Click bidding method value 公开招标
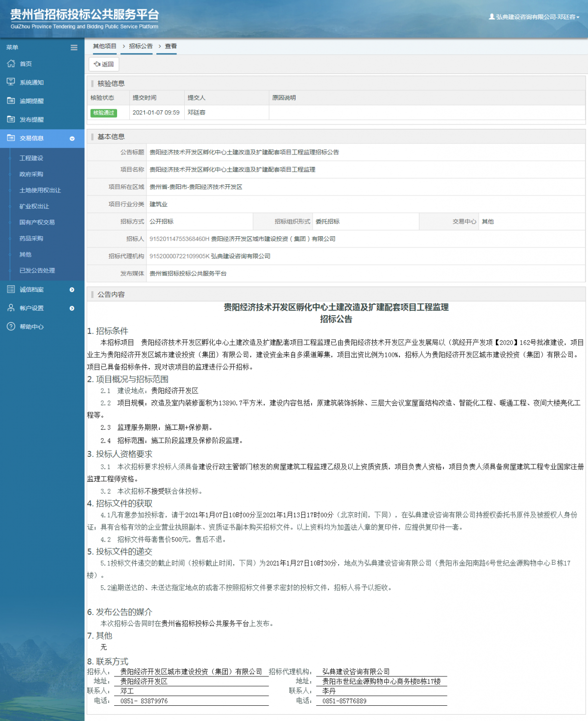The width and height of the screenshot is (588, 721). [x=161, y=222]
